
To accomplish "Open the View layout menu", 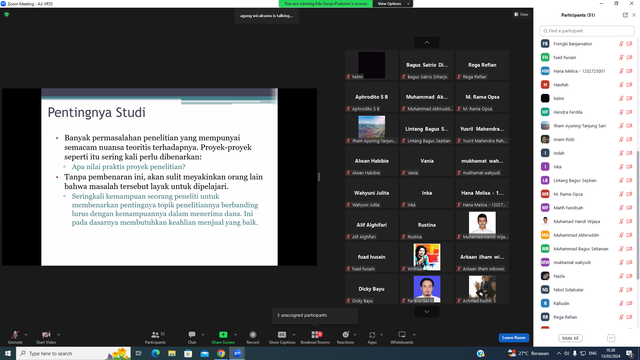I will click(521, 14).
